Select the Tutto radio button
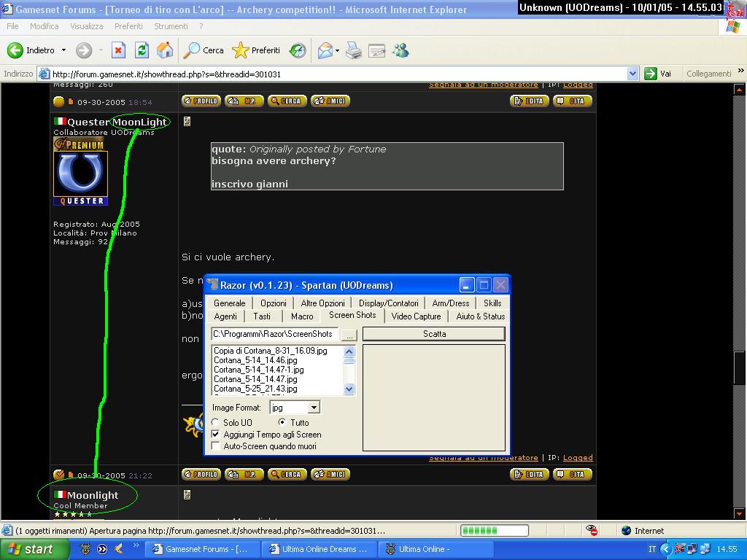The height and width of the screenshot is (560, 747). (x=282, y=422)
